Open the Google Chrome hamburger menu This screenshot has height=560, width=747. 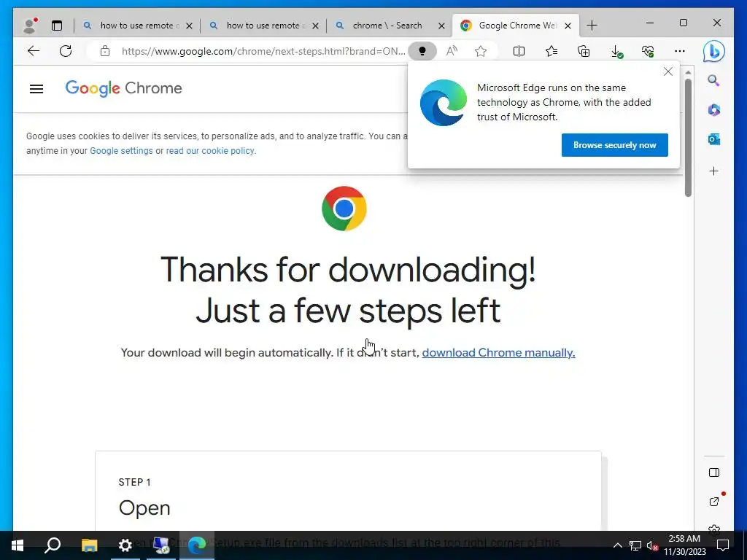point(36,88)
